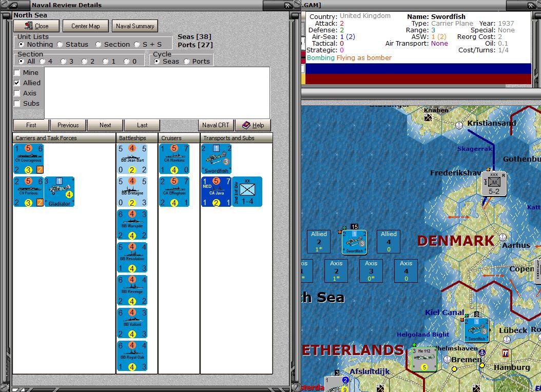Click the dark red bar in unit info panel

[418, 79]
